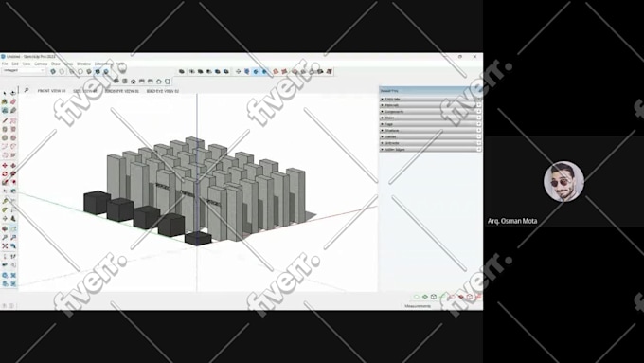Select the arrow Select tool
The width and height of the screenshot is (644, 363).
[x=5, y=93]
